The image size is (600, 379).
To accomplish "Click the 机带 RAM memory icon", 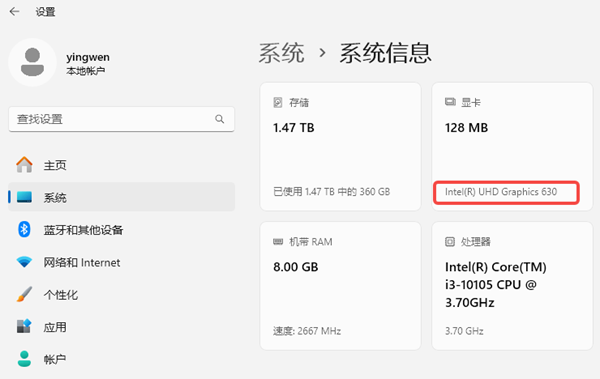I will tap(278, 242).
